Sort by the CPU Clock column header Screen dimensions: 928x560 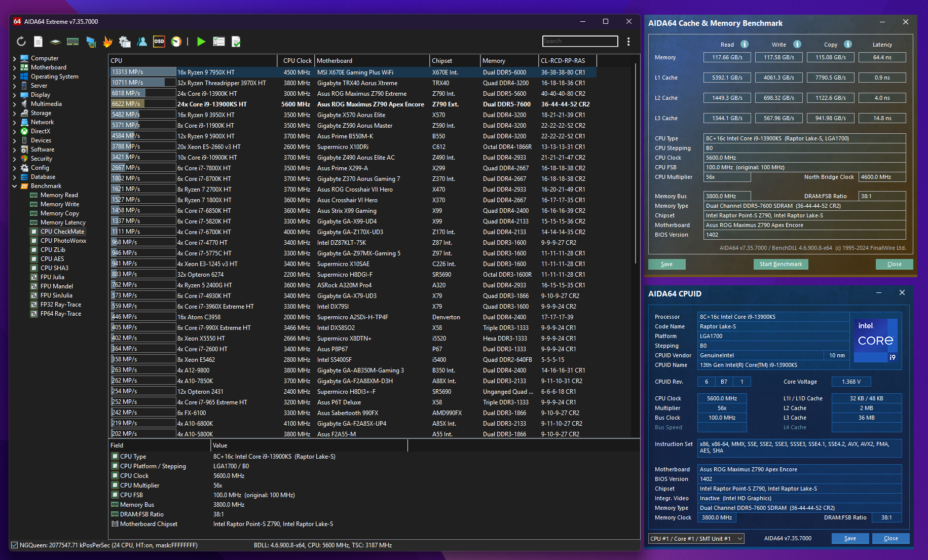pos(296,61)
